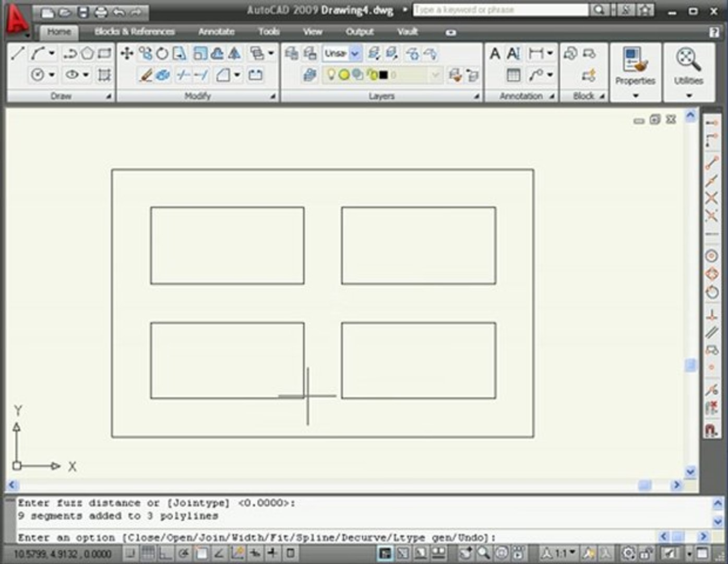The width and height of the screenshot is (728, 564).
Task: Open the ellipse tool dropdown arrow
Action: point(86,75)
